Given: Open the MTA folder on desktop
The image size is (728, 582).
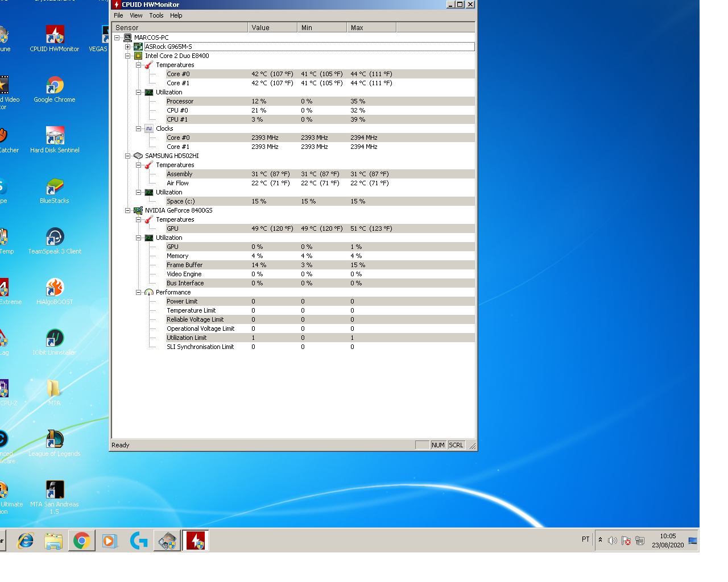Looking at the screenshot, I should pos(55,393).
